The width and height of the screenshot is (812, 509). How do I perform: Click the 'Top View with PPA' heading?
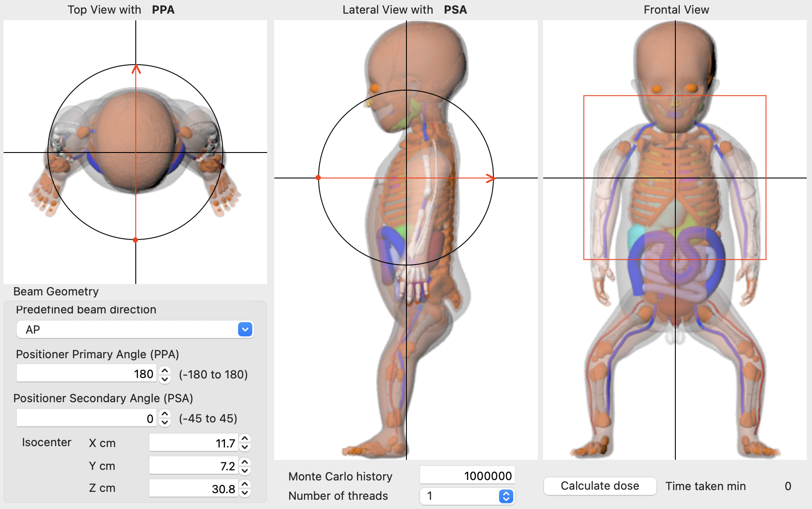coord(121,10)
